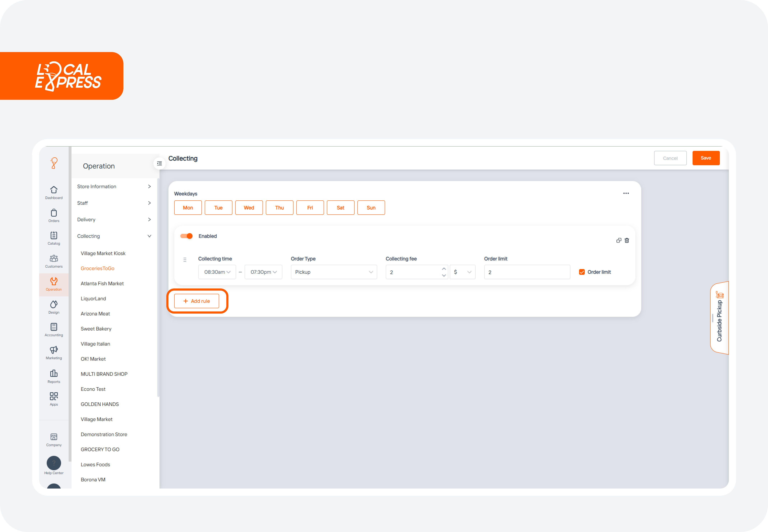This screenshot has height=532, width=768.
Task: Open the Order Type Pickup dropdown
Action: (x=334, y=272)
